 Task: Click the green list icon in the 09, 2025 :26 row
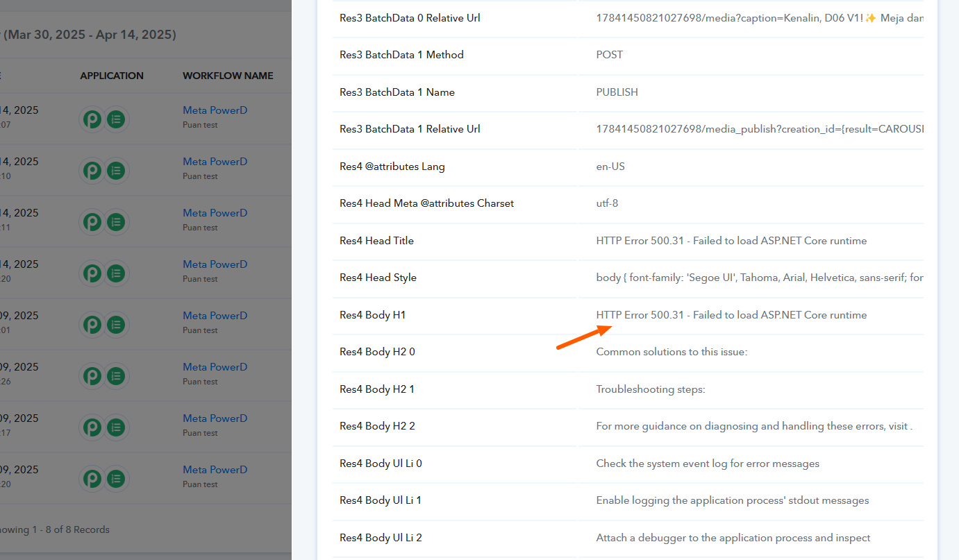(116, 376)
